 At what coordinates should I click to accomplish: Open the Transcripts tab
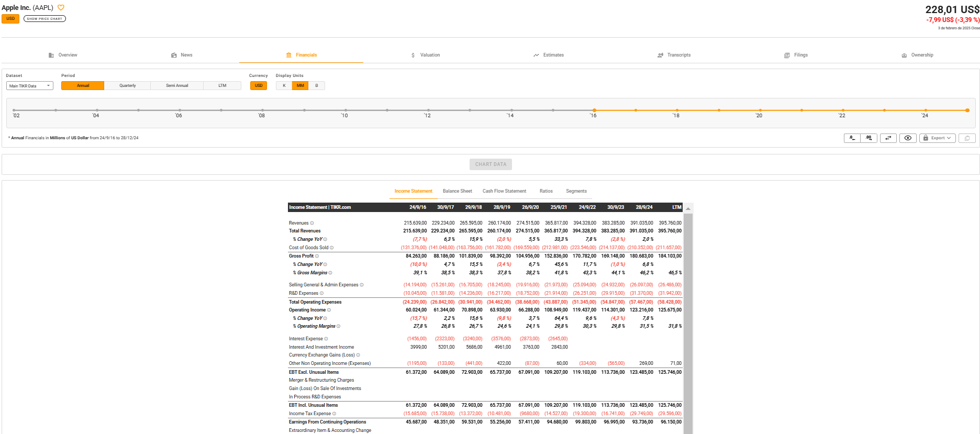[674, 55]
